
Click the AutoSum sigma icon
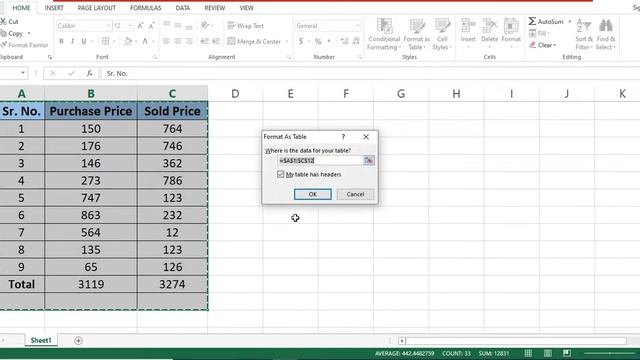click(x=532, y=21)
